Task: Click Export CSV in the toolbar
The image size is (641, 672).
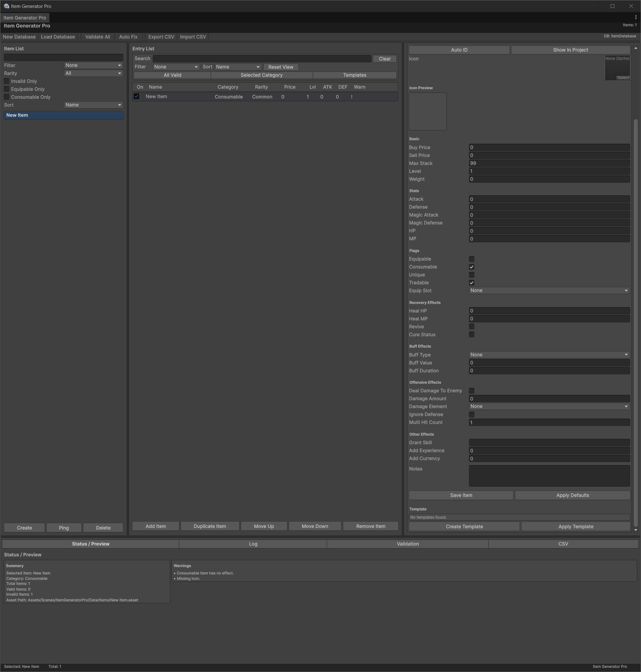Action: (x=161, y=37)
